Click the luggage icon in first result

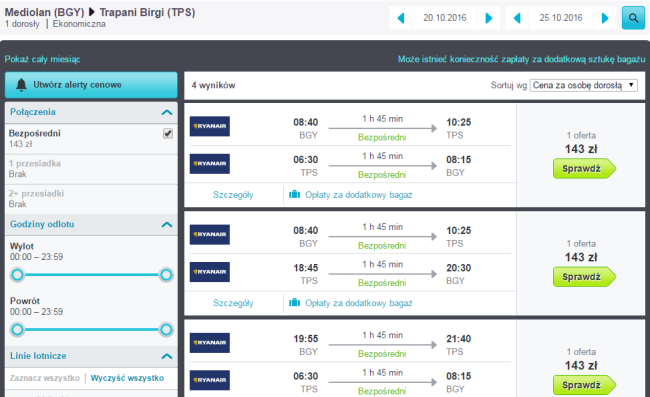294,194
